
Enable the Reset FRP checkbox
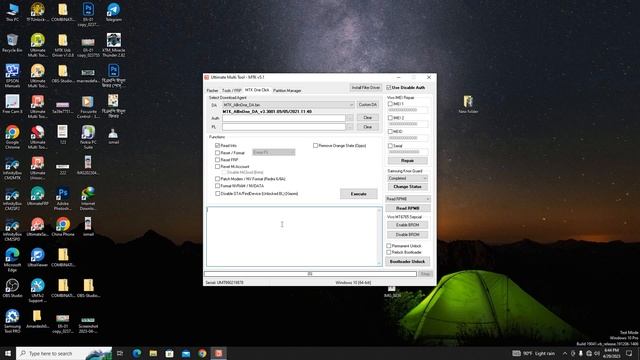[218, 160]
